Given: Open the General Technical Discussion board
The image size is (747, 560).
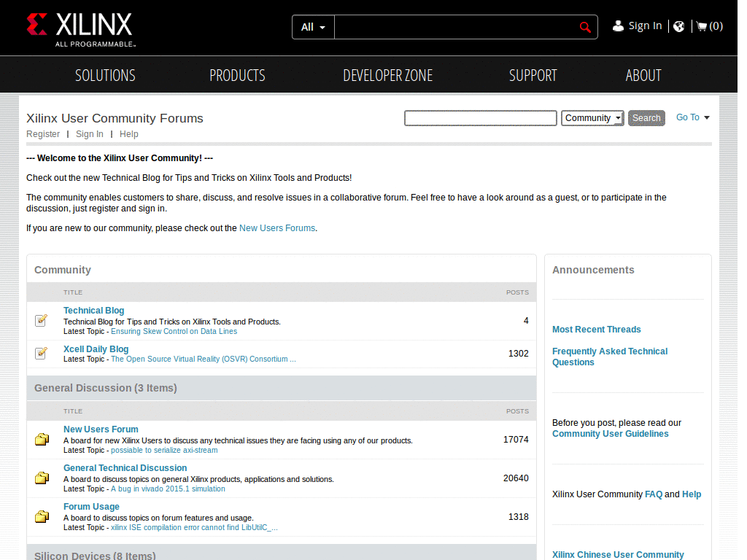Looking at the screenshot, I should 125,468.
